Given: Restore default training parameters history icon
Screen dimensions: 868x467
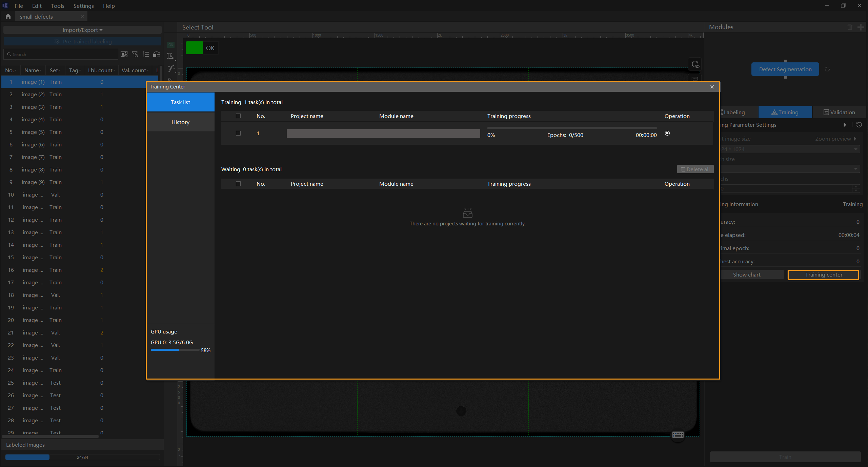Looking at the screenshot, I should (859, 125).
